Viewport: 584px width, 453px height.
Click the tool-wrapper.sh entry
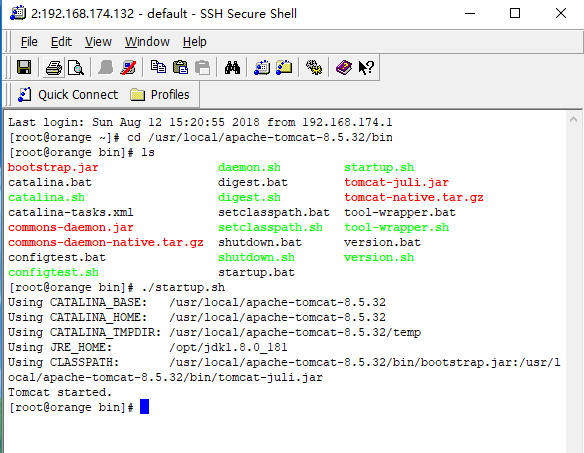pyautogui.click(x=396, y=227)
